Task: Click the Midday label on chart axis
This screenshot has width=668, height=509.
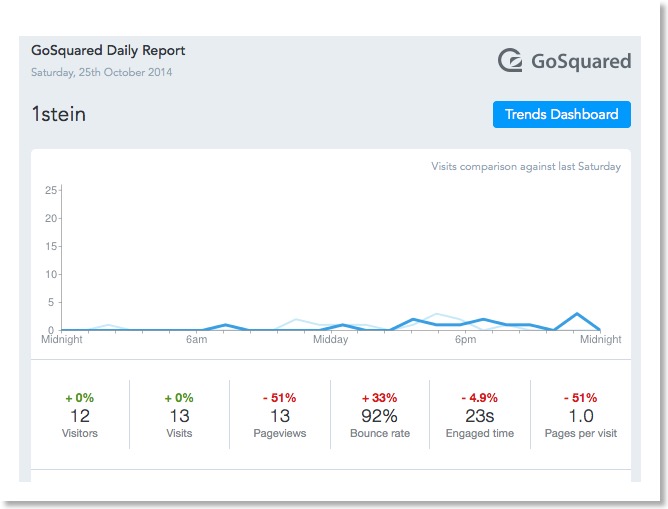Action: 331,339
